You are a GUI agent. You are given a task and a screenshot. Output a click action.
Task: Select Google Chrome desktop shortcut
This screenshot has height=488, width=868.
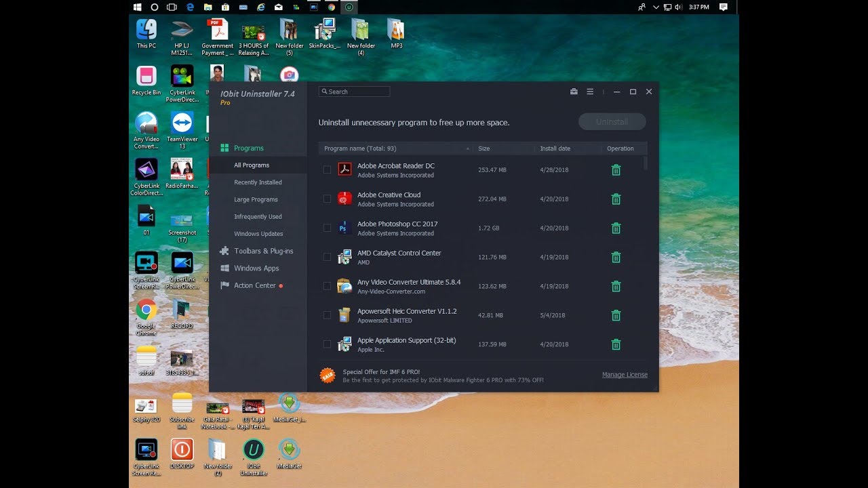[146, 317]
